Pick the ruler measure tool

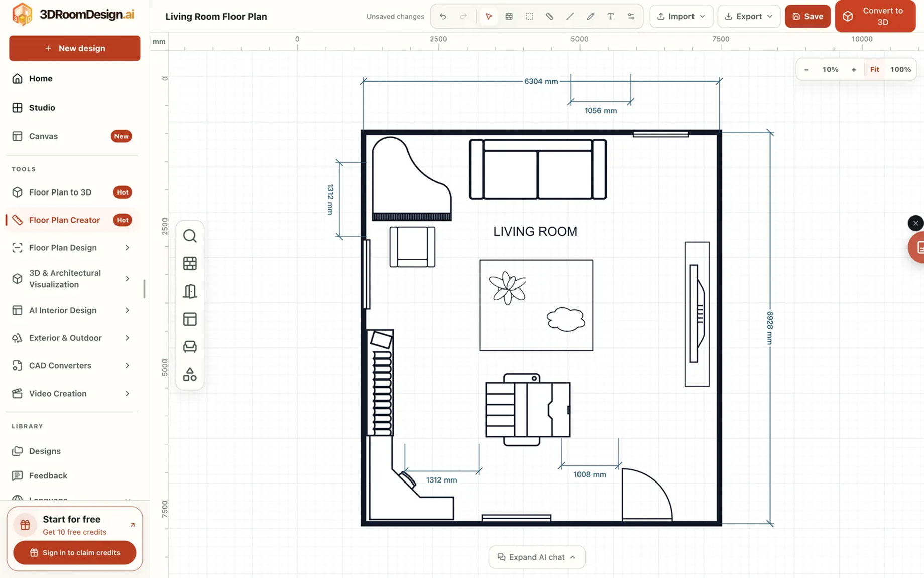coord(550,16)
